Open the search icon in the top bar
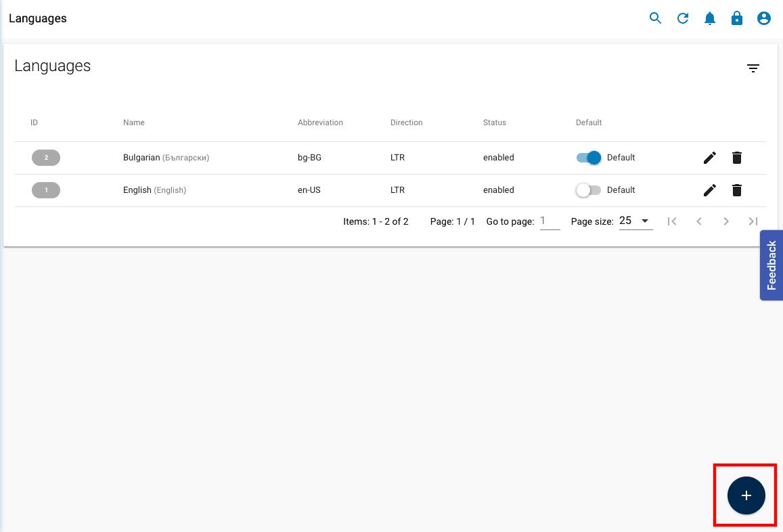Screen dimensions: 783x532 (x=655, y=18)
